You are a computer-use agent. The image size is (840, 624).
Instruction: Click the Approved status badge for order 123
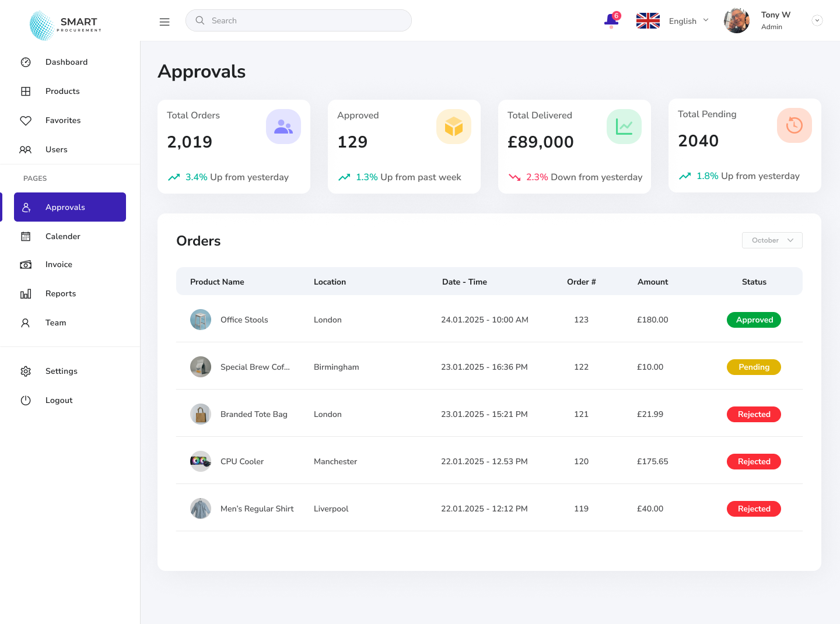point(754,320)
